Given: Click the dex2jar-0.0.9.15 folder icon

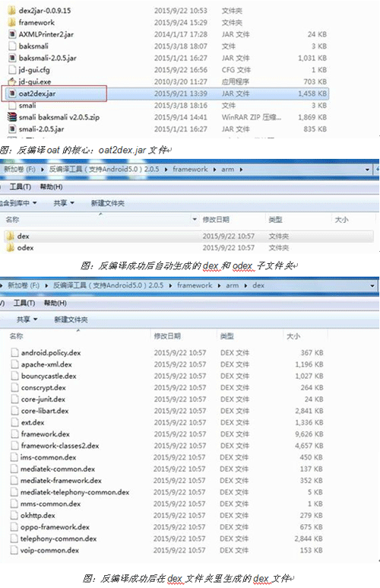Looking at the screenshot, I should (x=12, y=10).
